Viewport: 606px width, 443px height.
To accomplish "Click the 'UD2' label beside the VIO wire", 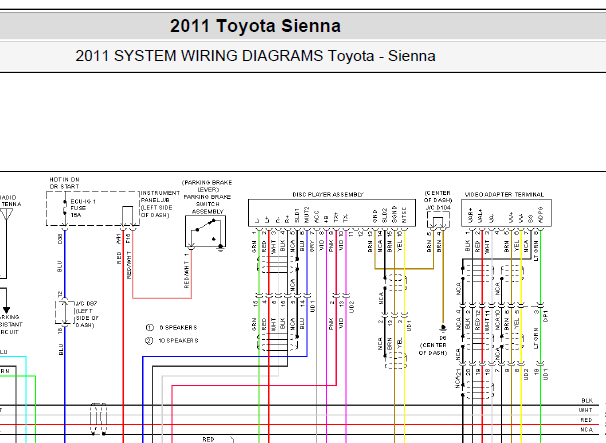I will point(351,307).
